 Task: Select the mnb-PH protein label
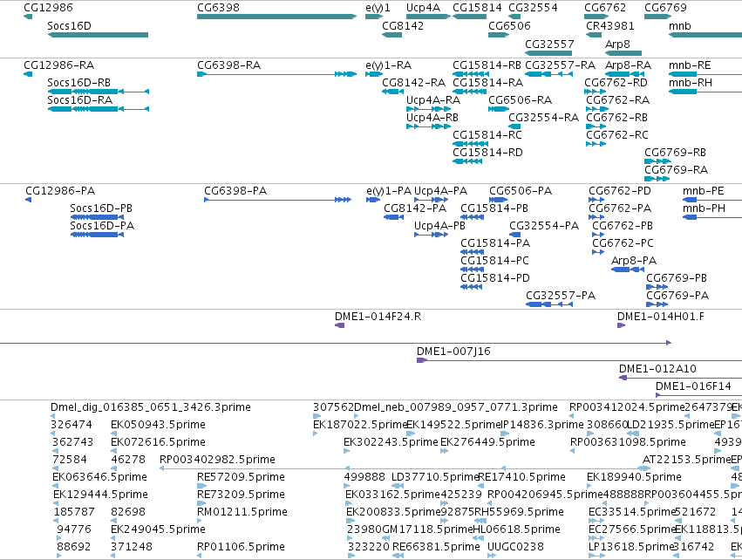tap(704, 208)
